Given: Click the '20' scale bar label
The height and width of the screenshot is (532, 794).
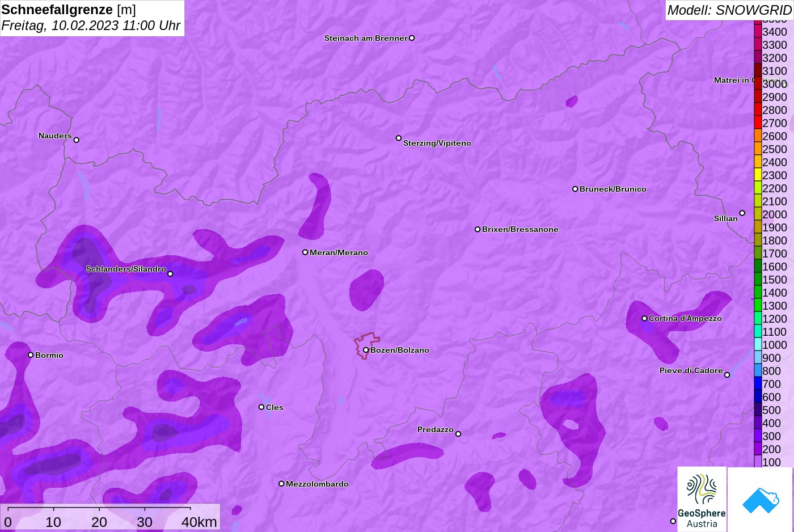Looking at the screenshot, I should coord(99,522).
